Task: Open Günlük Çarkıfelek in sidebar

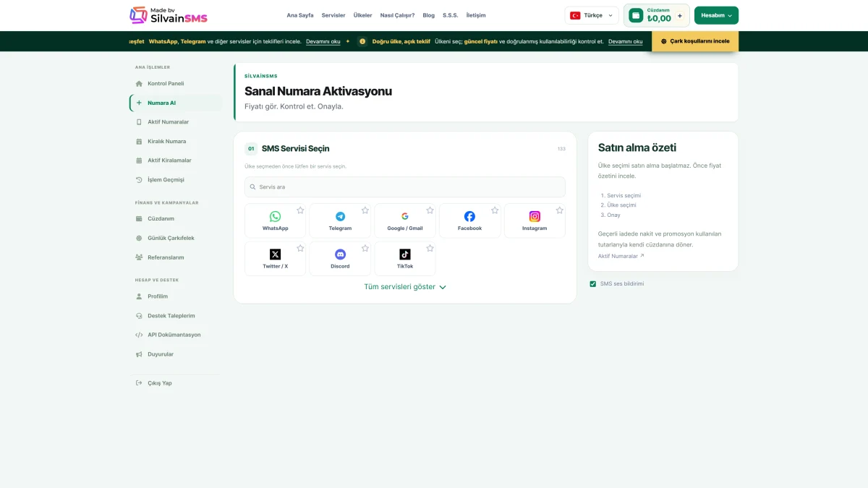Action: pos(175,238)
